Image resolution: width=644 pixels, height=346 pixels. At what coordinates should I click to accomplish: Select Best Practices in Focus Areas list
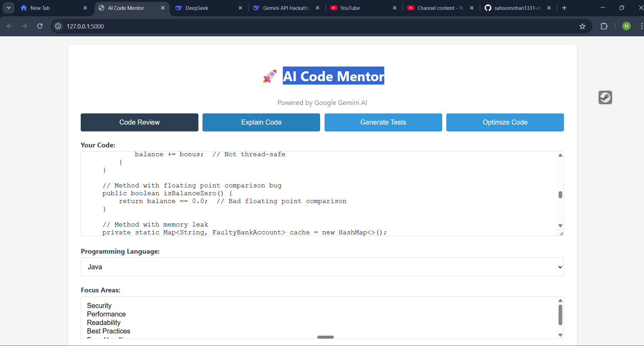coord(109,331)
